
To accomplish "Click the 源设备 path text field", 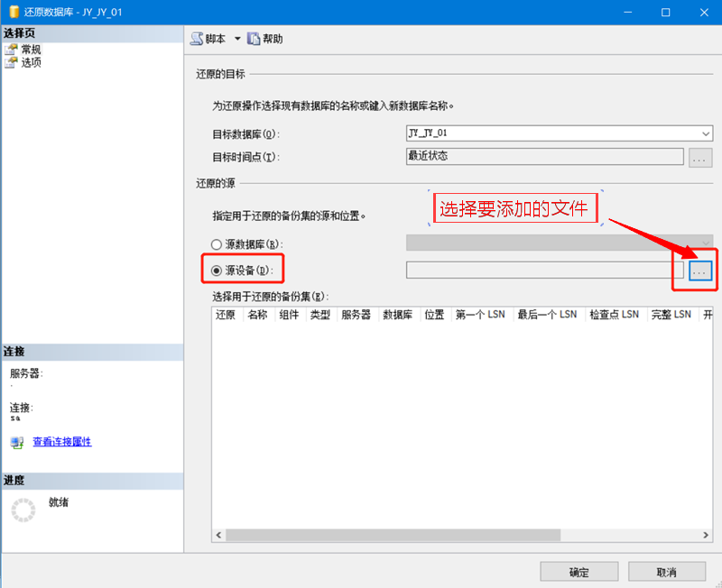I will tap(544, 270).
